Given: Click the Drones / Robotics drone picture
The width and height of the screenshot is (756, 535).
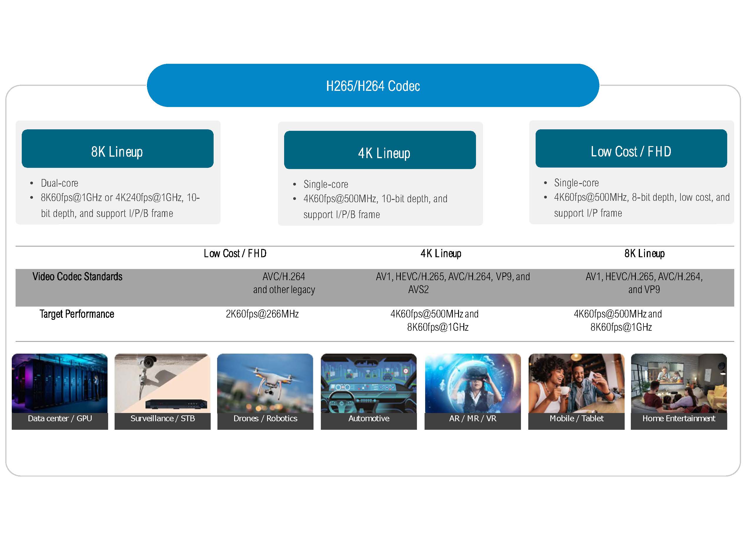Looking at the screenshot, I should [x=265, y=383].
